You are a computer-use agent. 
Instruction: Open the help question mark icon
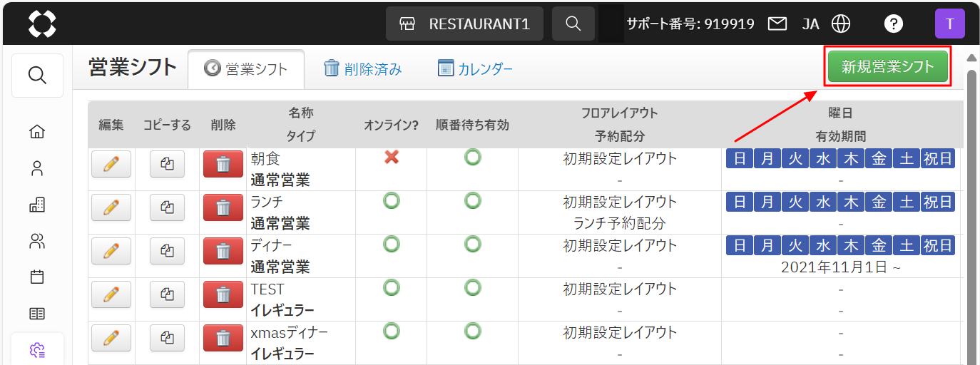(x=893, y=24)
